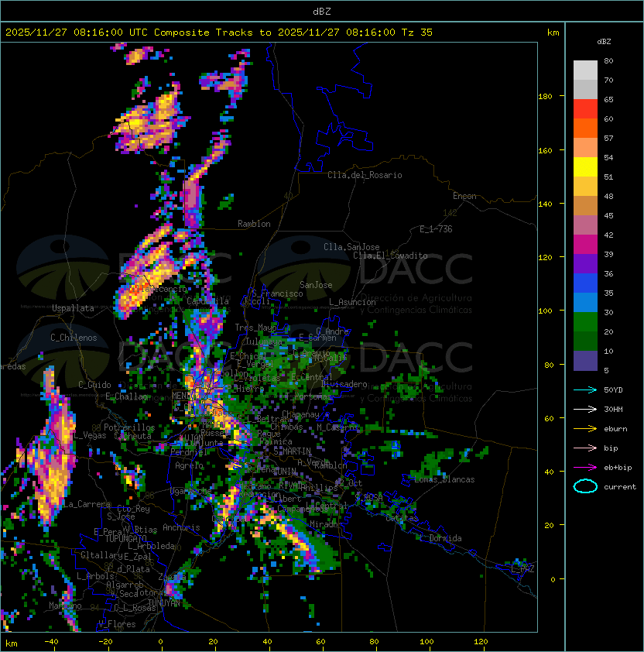Click the 'Potrerillos' map label
The image size is (644, 652).
click(129, 427)
